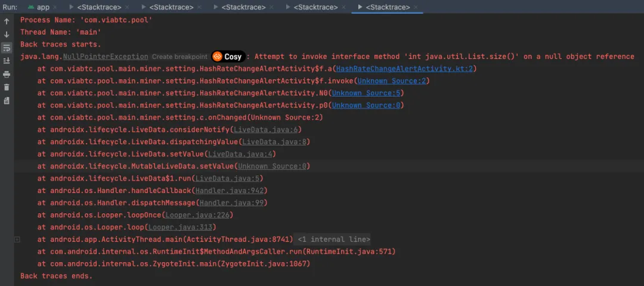Activate the scroll-to-end icon in the console gutter

click(7, 61)
